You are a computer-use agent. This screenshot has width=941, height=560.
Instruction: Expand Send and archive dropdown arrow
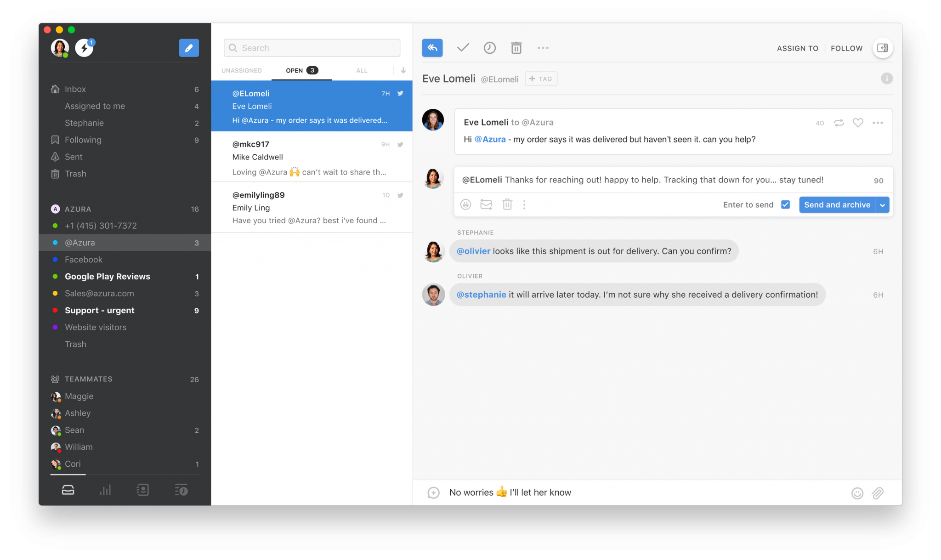click(882, 205)
